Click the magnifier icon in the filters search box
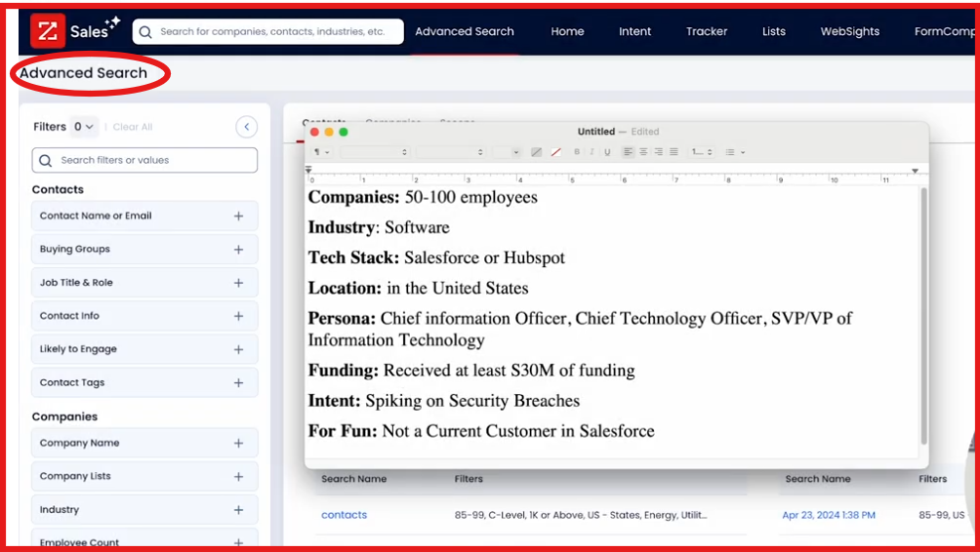The height and width of the screenshot is (552, 980). tap(45, 161)
